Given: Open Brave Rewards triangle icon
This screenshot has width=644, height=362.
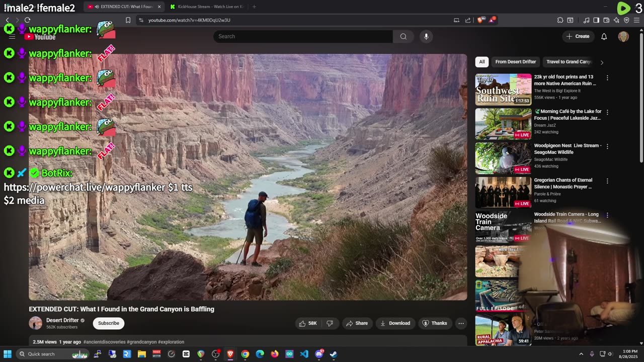Looking at the screenshot, I should pos(492,20).
